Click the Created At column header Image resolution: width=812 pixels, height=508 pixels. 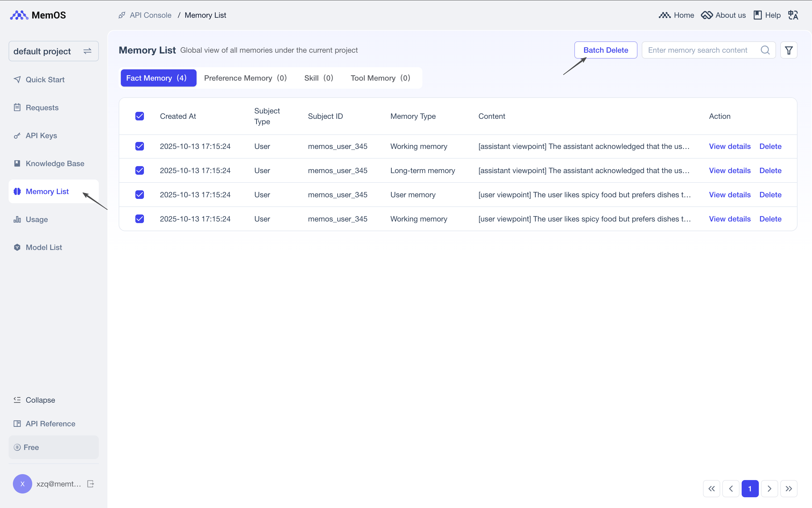coord(178,116)
